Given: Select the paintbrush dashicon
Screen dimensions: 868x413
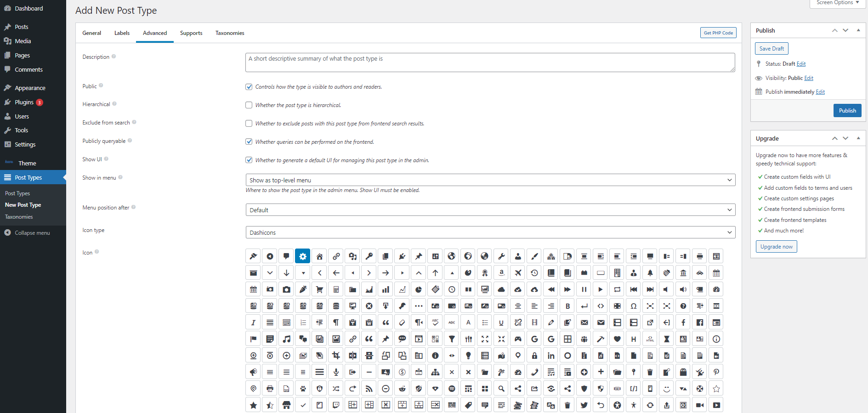Looking at the screenshot, I should (x=534, y=256).
